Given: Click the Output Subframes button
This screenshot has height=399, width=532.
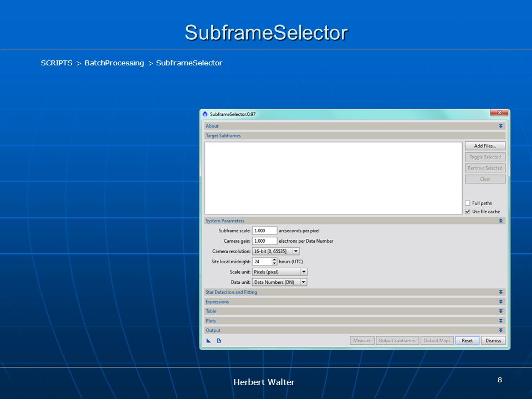Looking at the screenshot, I should 397,341.
